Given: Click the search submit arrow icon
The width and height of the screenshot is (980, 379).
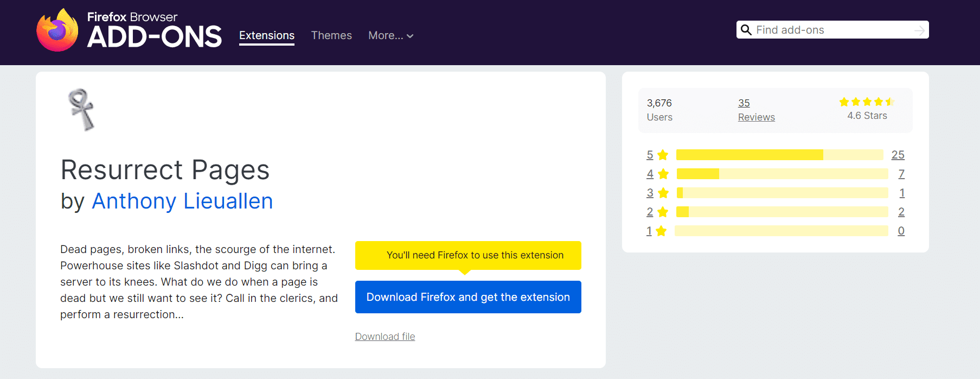Looking at the screenshot, I should (919, 30).
